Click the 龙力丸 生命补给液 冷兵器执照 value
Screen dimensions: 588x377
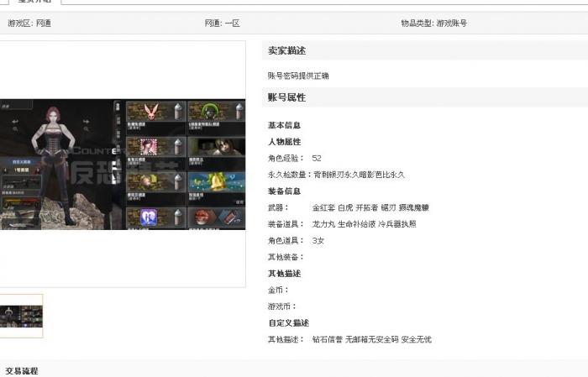[364, 224]
